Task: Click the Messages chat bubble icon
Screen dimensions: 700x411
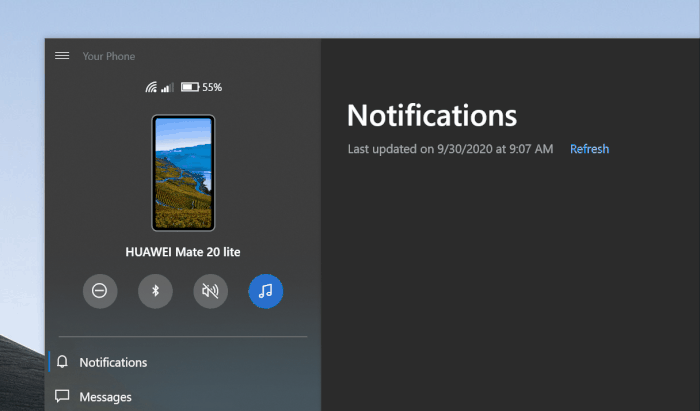Action: tap(62, 396)
